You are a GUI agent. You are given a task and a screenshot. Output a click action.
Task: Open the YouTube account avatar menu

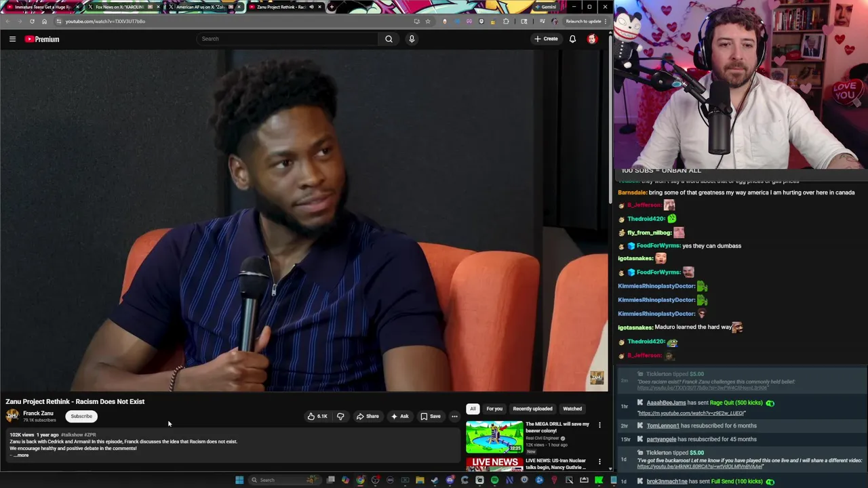click(x=592, y=39)
